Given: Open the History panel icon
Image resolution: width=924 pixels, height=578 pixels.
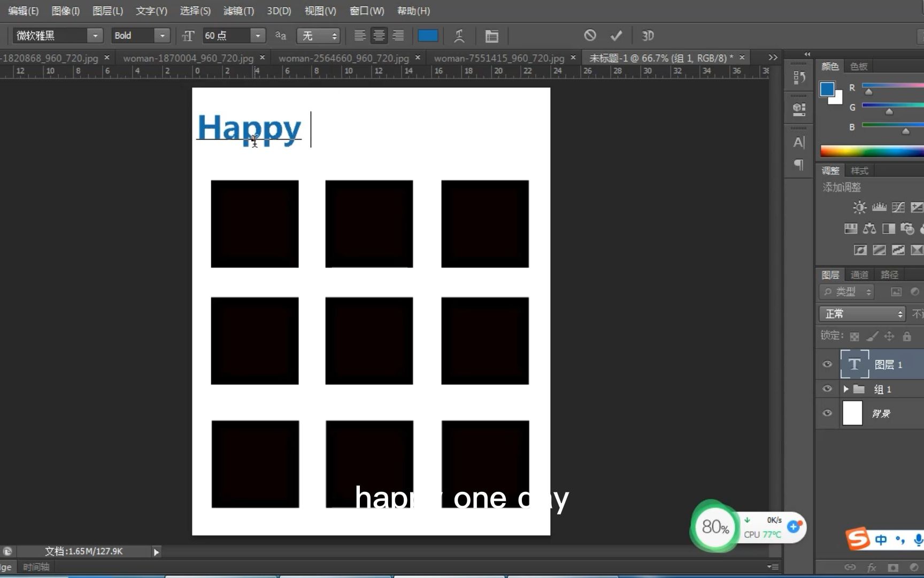Looking at the screenshot, I should pyautogui.click(x=799, y=78).
